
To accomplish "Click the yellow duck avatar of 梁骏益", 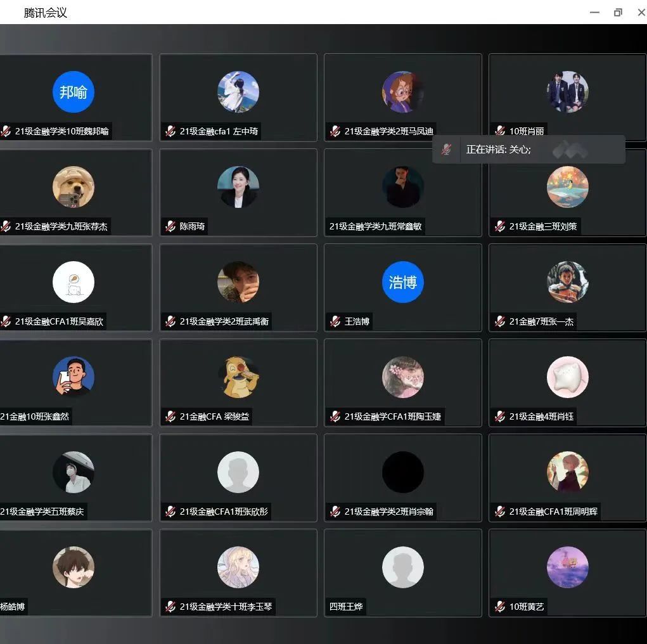I will [x=238, y=377].
